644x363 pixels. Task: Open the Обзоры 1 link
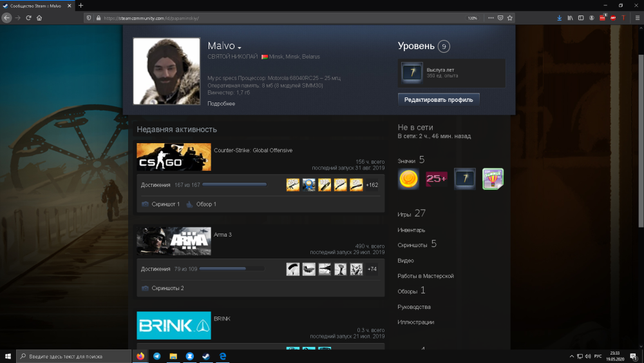(412, 291)
